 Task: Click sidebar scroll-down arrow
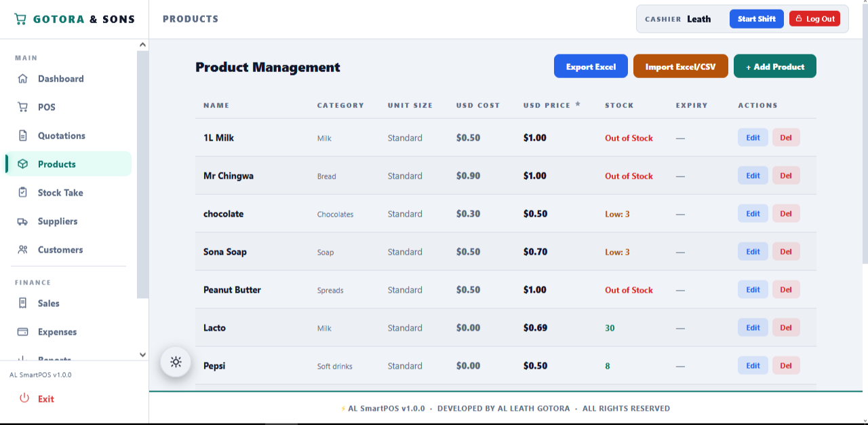(142, 354)
